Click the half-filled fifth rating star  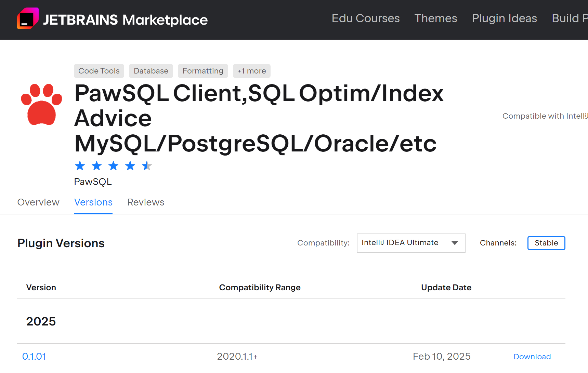pyautogui.click(x=147, y=166)
